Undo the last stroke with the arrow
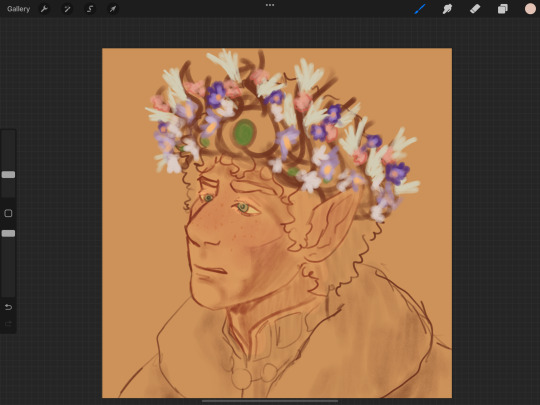 (8, 307)
